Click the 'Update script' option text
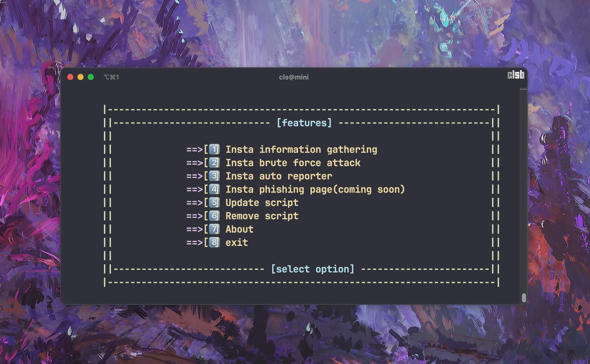This screenshot has height=364, width=590. coord(262,203)
